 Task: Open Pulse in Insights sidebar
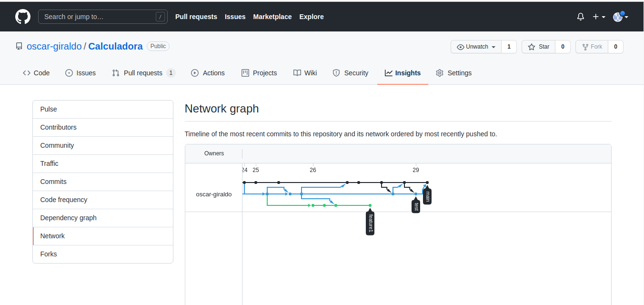pos(103,109)
